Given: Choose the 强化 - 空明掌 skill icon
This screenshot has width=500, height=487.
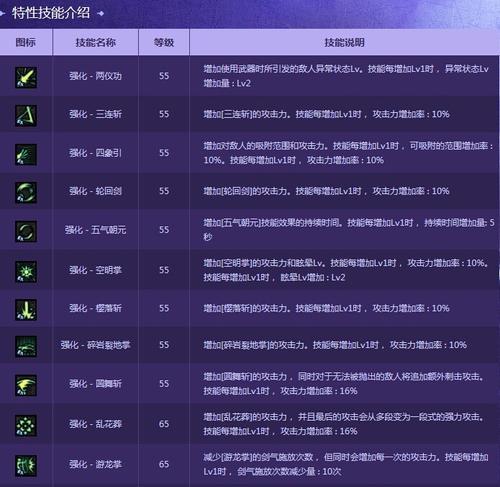Looking at the screenshot, I should pyautogui.click(x=26, y=271).
